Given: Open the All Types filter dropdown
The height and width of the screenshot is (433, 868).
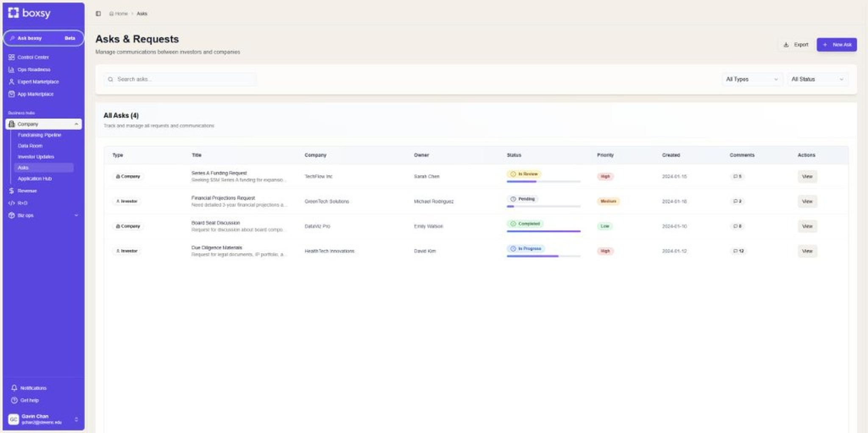Looking at the screenshot, I should pos(752,79).
